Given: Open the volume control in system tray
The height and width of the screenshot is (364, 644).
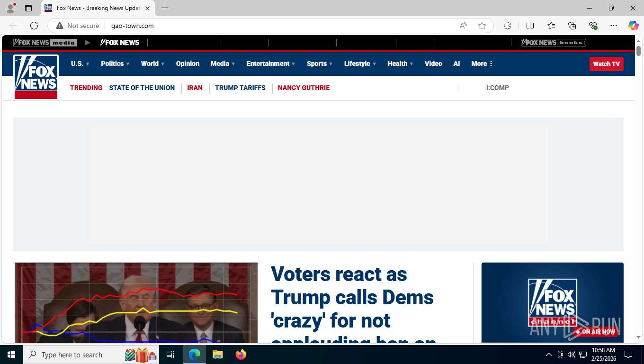Looking at the screenshot, I should point(572,355).
